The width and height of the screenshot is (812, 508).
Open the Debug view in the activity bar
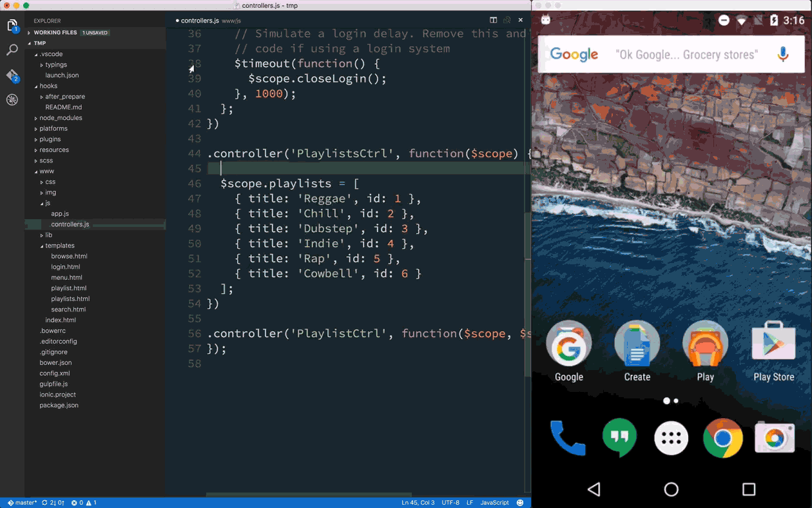coord(12,99)
